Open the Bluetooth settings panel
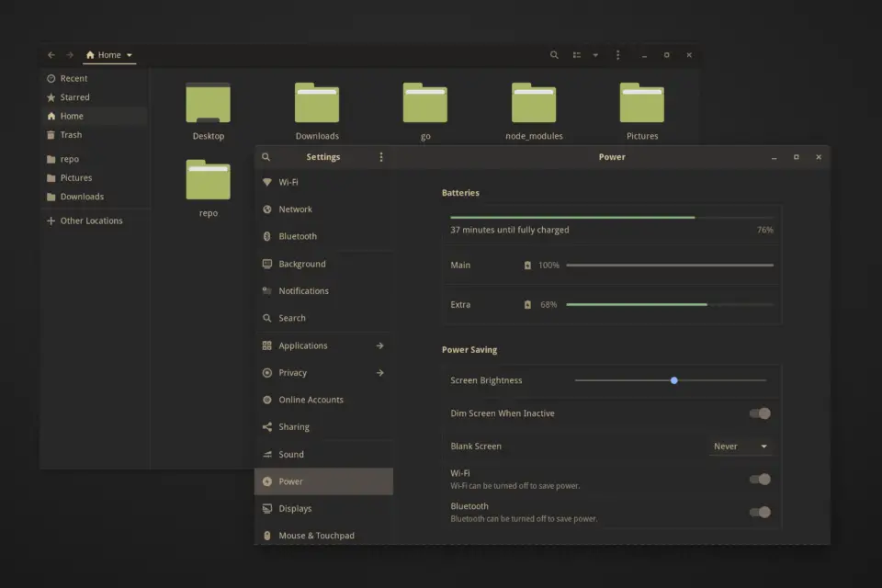The image size is (882, 588). click(x=296, y=236)
